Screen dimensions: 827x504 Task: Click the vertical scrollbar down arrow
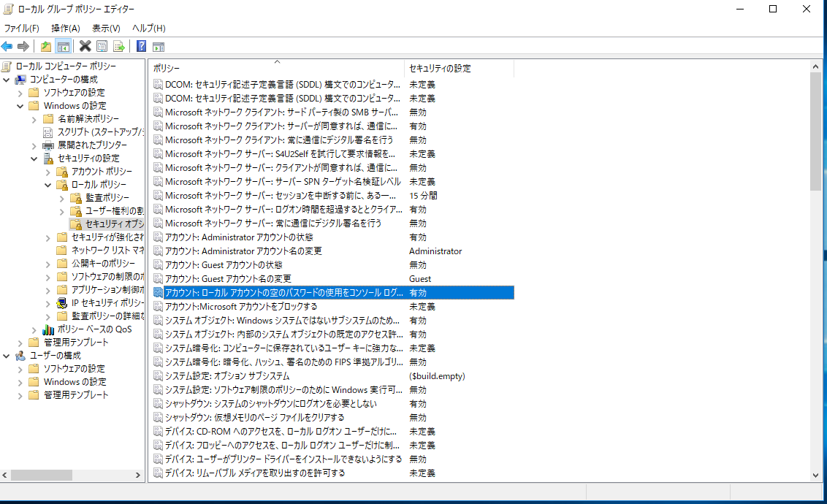click(816, 475)
